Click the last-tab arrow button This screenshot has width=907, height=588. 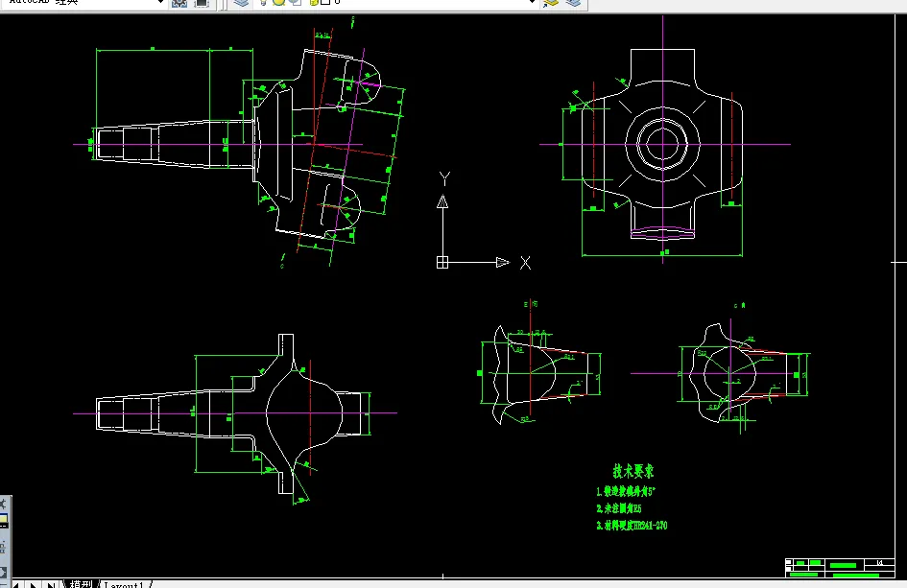(51, 584)
